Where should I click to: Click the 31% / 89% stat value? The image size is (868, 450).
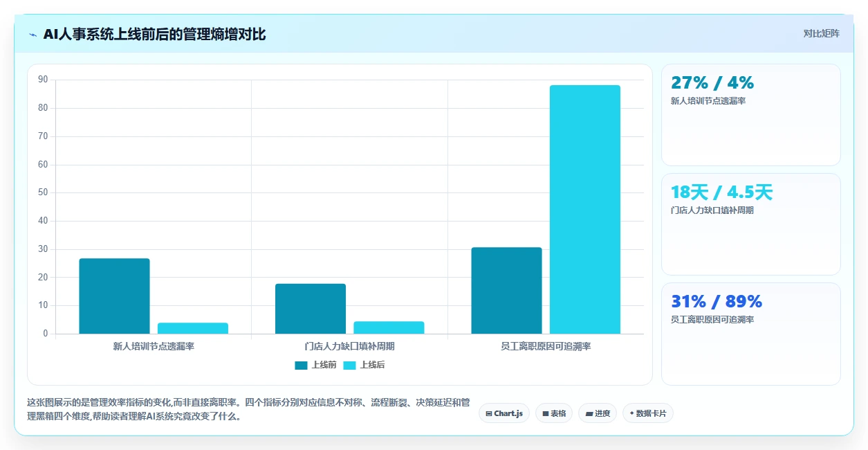(717, 302)
